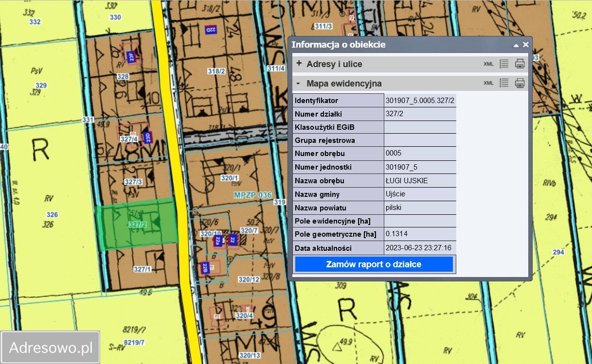Click the MPZP 036 label on map
The image size is (592, 364).
tap(252, 195)
